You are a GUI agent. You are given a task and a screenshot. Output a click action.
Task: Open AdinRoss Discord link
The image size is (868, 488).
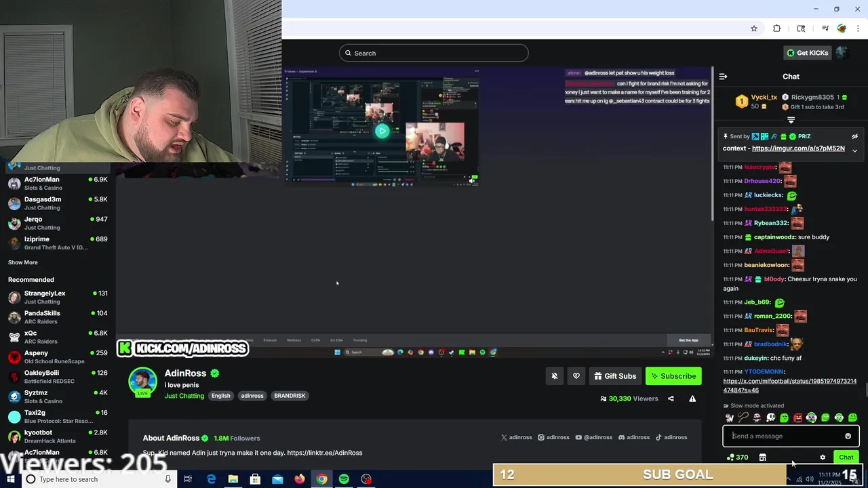[633, 437]
